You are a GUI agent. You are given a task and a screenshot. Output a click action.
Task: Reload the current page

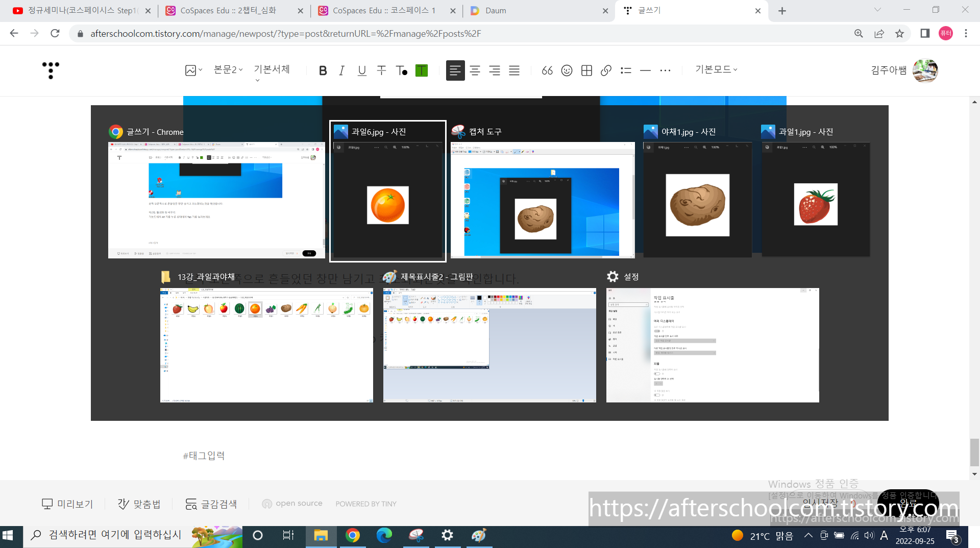pyautogui.click(x=55, y=33)
